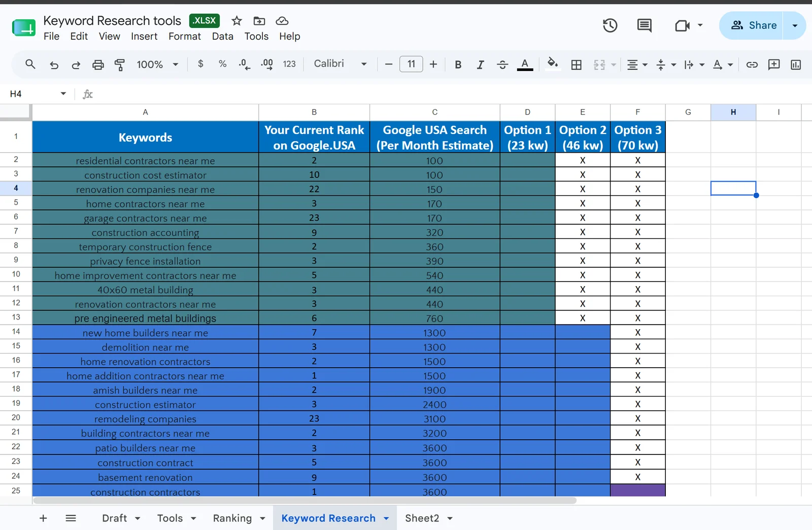
Task: Open the Insert menu
Action: [x=144, y=37]
